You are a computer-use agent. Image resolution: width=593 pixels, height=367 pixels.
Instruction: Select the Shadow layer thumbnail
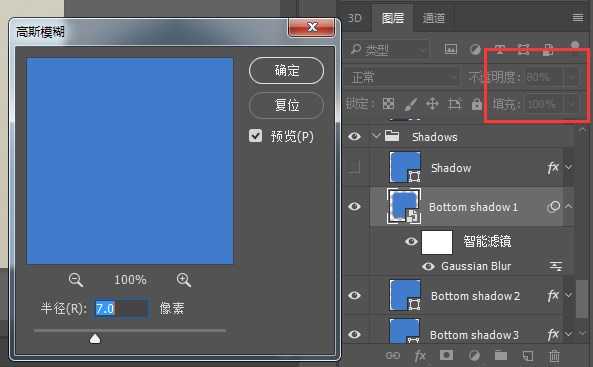pos(405,167)
